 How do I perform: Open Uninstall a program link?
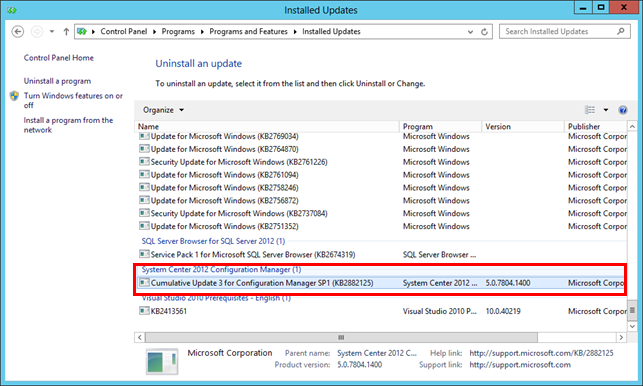[x=57, y=81]
